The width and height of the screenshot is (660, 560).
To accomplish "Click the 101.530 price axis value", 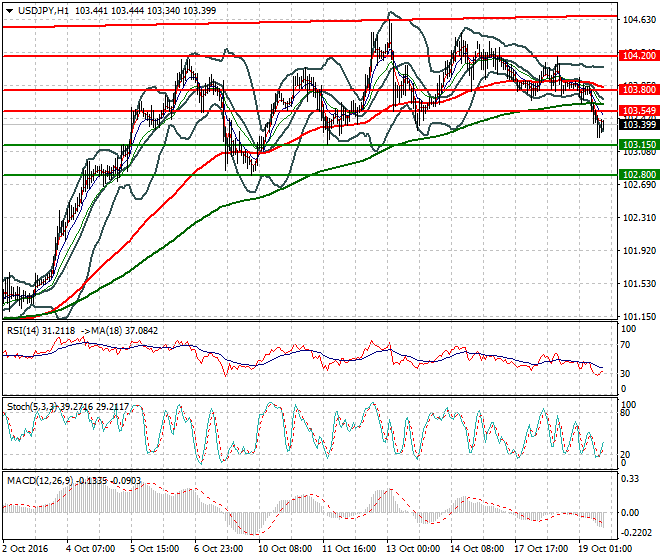I will (x=639, y=284).
